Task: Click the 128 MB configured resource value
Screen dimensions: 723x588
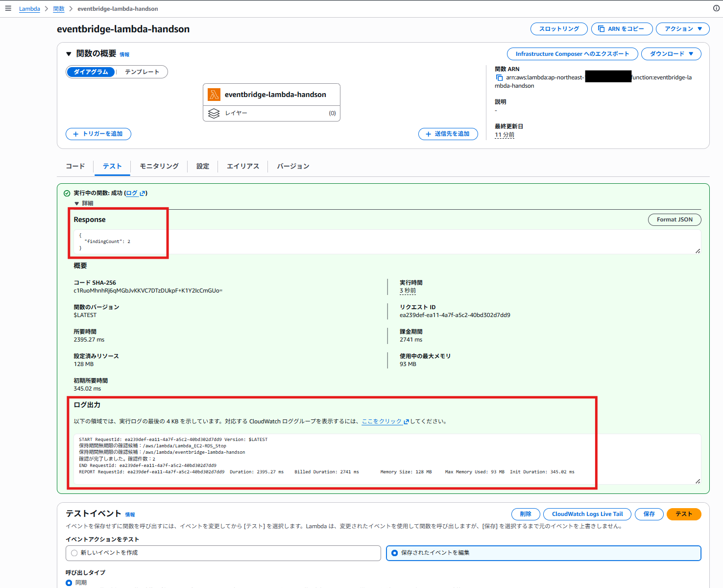Action: click(x=84, y=364)
